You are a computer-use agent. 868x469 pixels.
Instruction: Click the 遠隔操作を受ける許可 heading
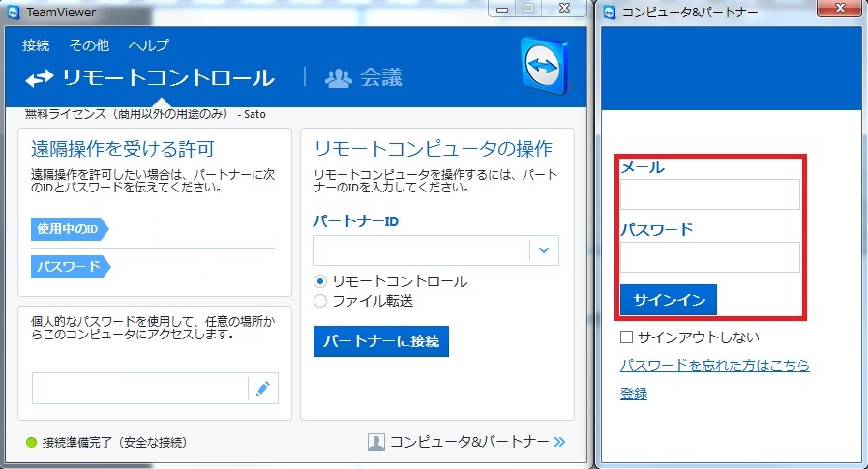coord(123,149)
